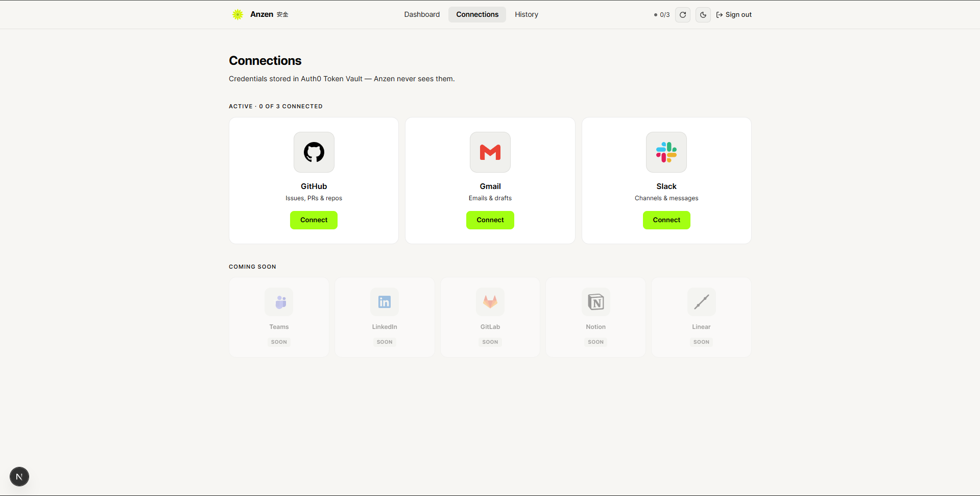Switch to the History tab
Screen dimensions: 980x496
pyautogui.click(x=527, y=14)
